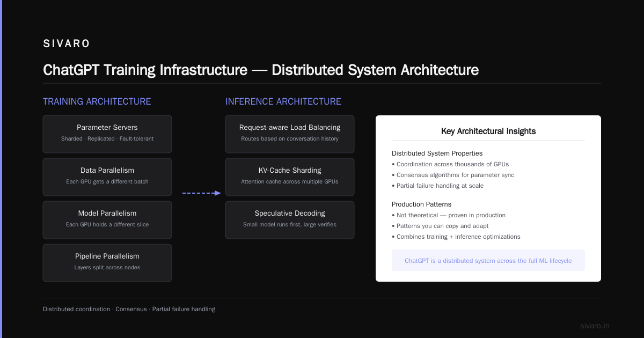Screen dimensions: 644x338
Task: Click the Key Architectural Insights title
Action: click(x=488, y=131)
